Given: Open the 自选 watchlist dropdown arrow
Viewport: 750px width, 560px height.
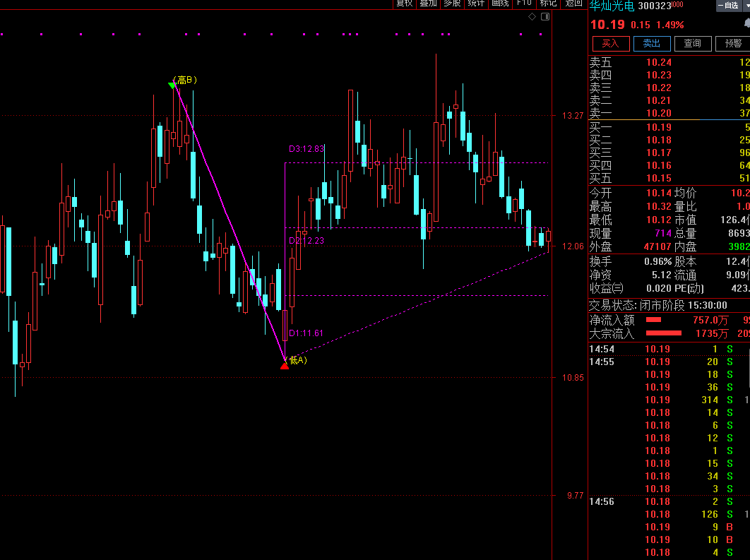Looking at the screenshot, I should tap(746, 6).
